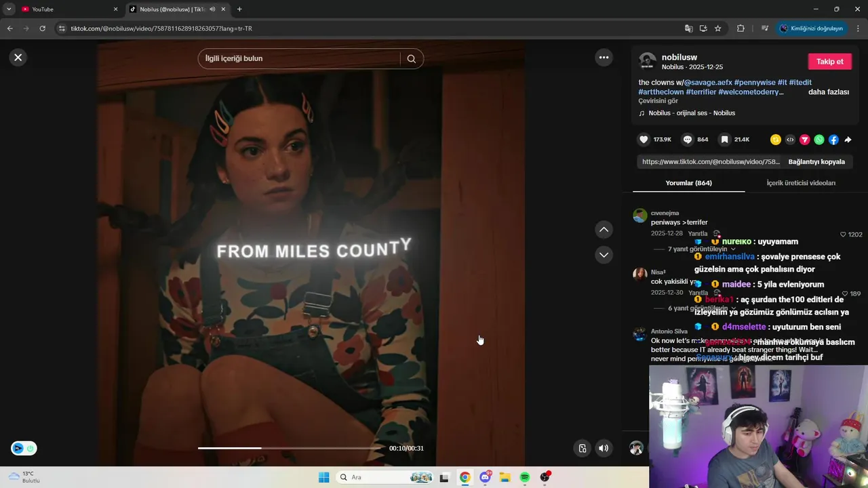View site information icon in address bar

[x=62, y=28]
